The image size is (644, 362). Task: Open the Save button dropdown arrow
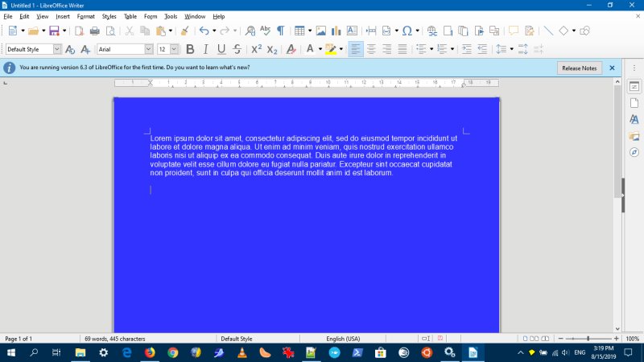(x=64, y=31)
